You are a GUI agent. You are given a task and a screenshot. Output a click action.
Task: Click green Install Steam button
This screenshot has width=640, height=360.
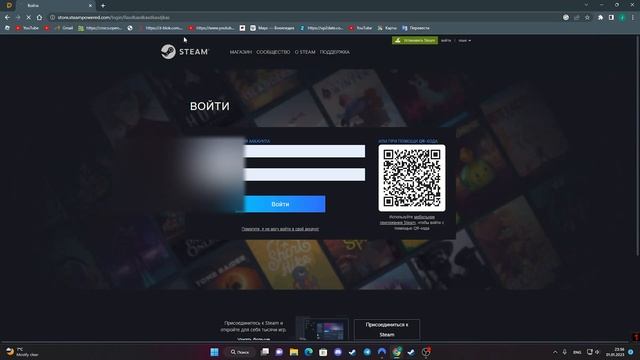click(x=415, y=40)
